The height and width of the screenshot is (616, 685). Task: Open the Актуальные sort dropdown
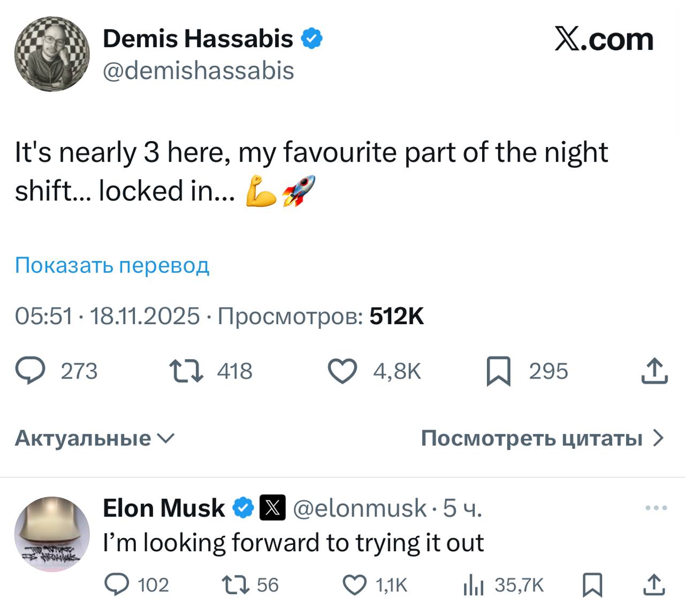[x=94, y=438]
